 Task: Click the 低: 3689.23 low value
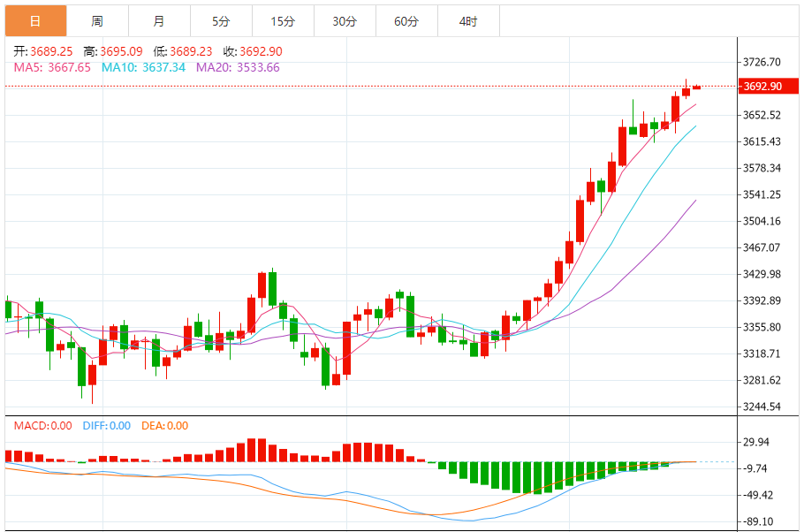183,51
